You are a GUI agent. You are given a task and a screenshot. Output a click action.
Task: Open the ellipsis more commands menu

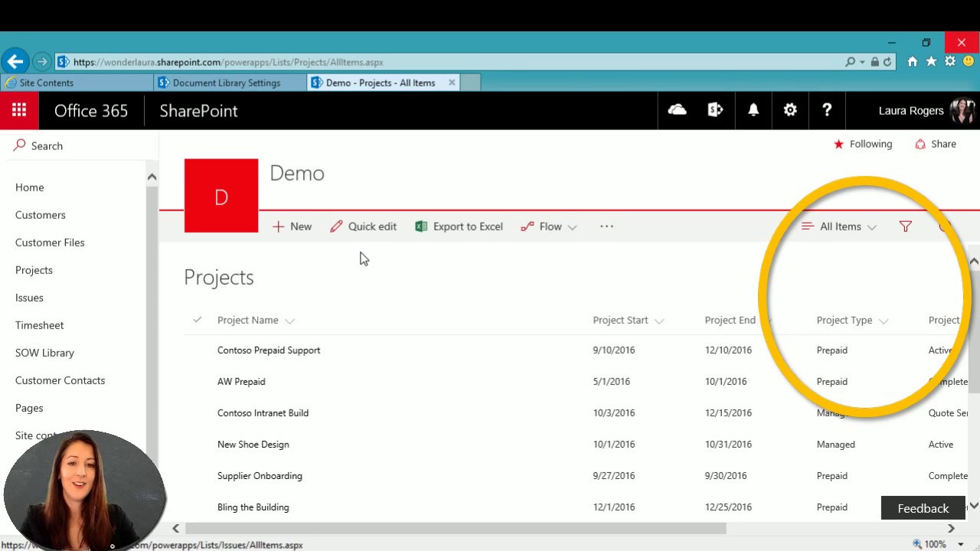click(606, 227)
